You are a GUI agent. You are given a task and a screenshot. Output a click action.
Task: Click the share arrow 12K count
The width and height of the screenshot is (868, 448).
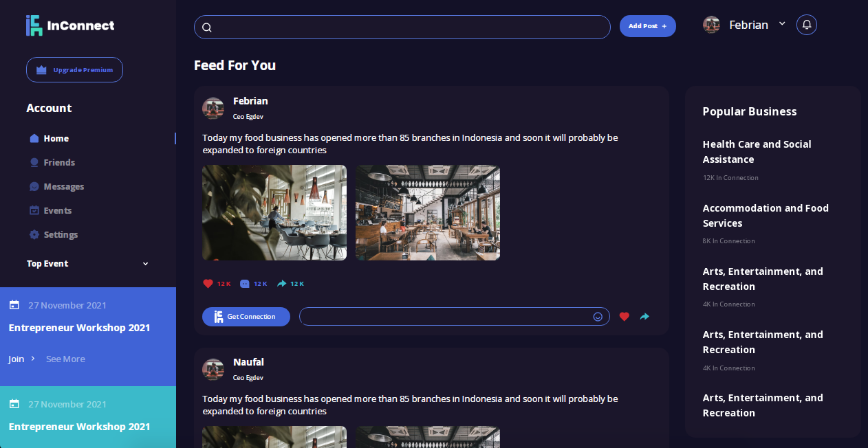pyautogui.click(x=290, y=284)
